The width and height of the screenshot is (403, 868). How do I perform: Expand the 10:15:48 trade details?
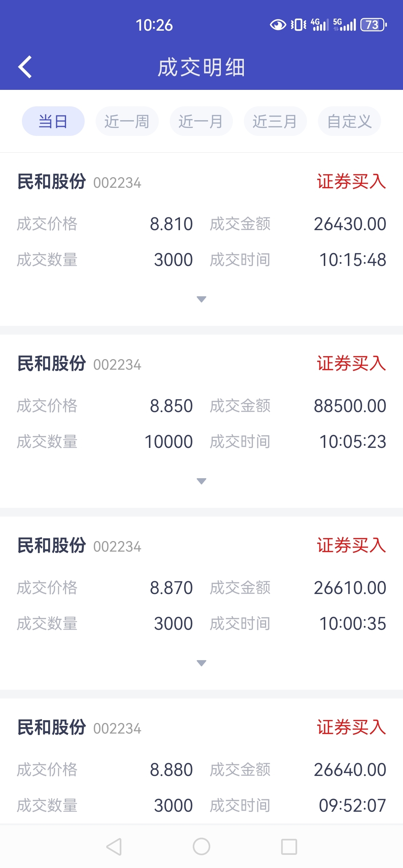[x=201, y=299]
